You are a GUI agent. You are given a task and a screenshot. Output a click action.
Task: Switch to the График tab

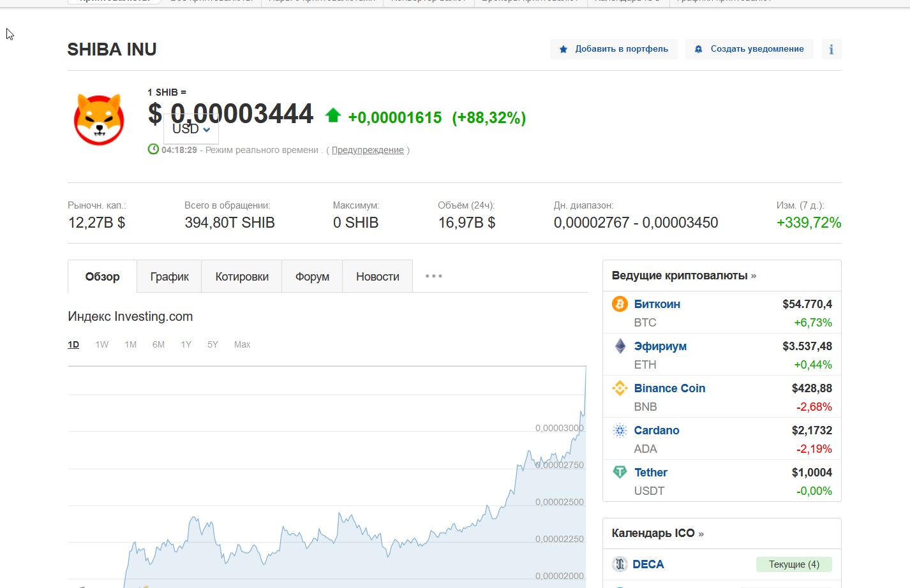pos(169,277)
